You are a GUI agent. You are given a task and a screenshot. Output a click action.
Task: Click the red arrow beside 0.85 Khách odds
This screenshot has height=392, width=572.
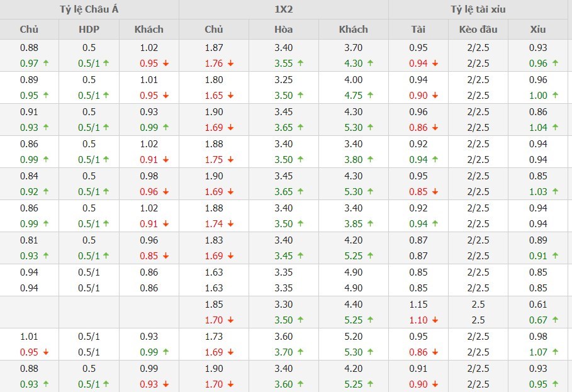[x=166, y=256]
